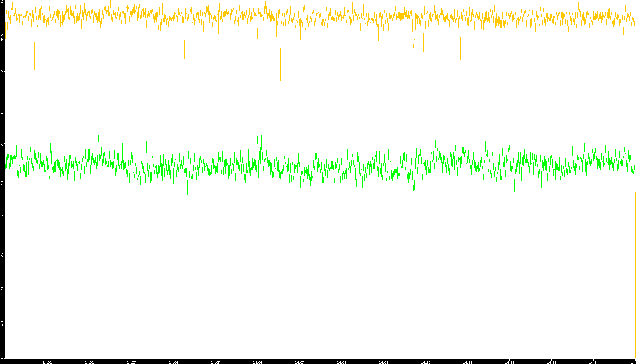Select the 14:08 time label
This screenshot has width=636, height=364.
click(x=342, y=362)
